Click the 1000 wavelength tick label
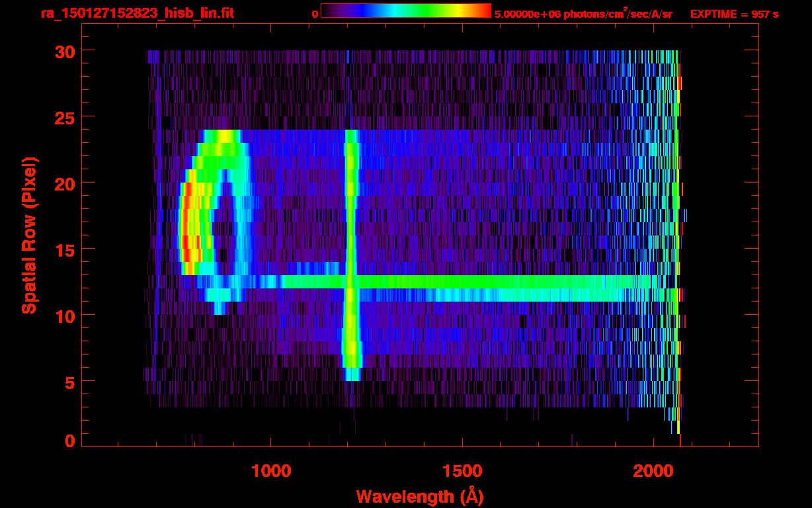Image resolution: width=812 pixels, height=508 pixels. click(271, 471)
